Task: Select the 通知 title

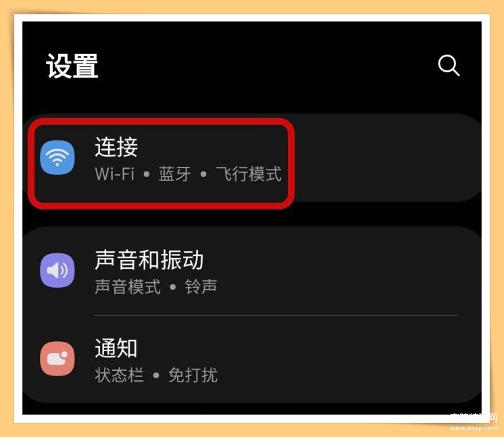Action: coord(116,348)
